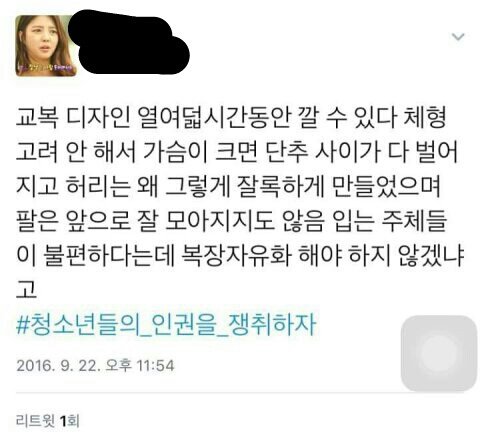Tap the white inner circle of AssistiveTouch
This screenshot has height=447, width=480.
pyautogui.click(x=439, y=353)
